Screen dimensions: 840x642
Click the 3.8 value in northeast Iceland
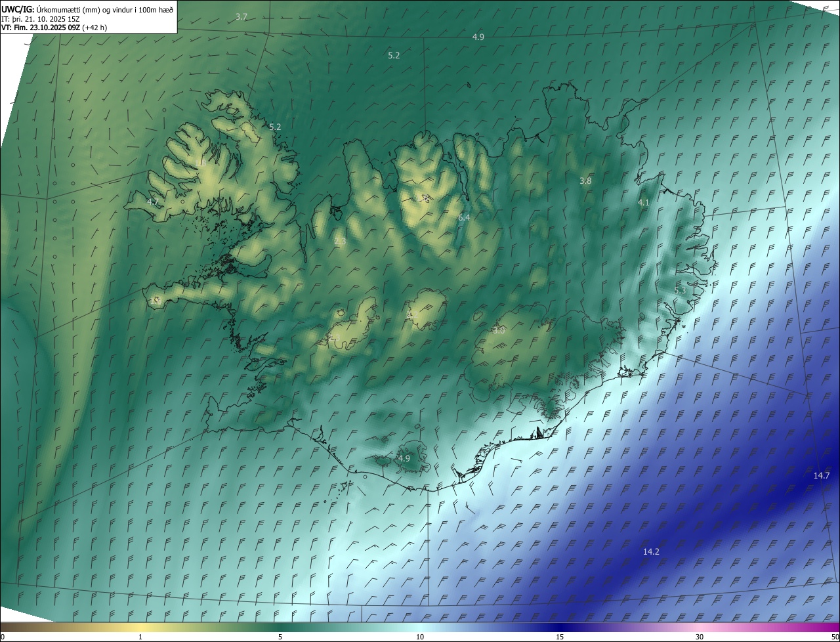[585, 181]
